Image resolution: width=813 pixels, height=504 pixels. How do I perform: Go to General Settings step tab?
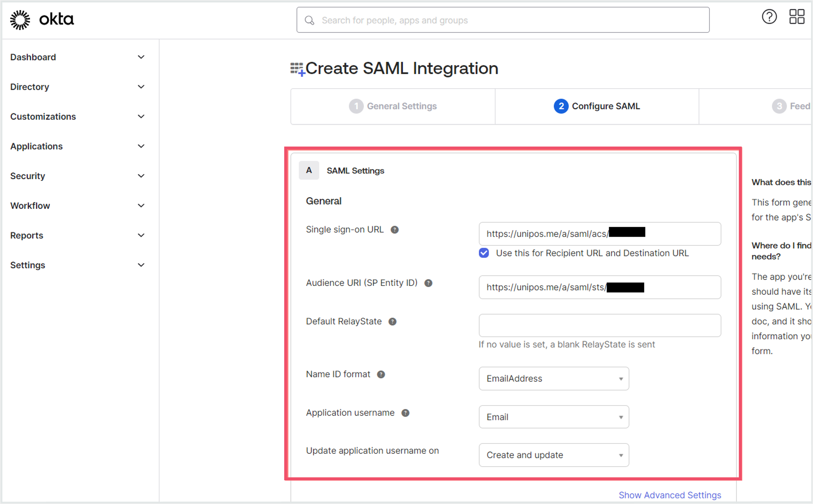pos(393,106)
